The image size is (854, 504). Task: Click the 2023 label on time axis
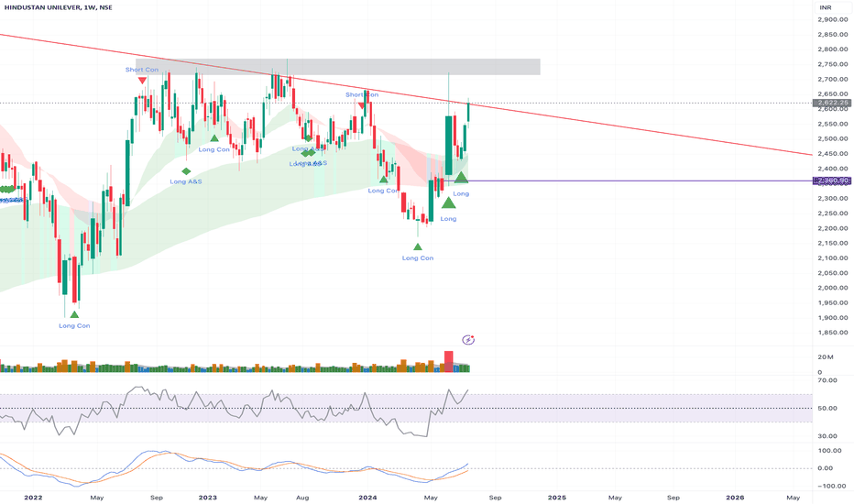pyautogui.click(x=207, y=498)
